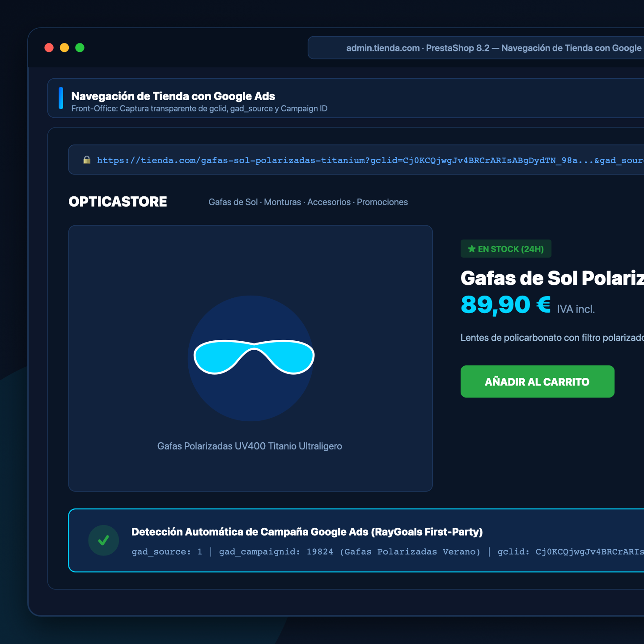Click the Gafas de Sol Polariz product title
The image size is (644, 644).
(552, 278)
